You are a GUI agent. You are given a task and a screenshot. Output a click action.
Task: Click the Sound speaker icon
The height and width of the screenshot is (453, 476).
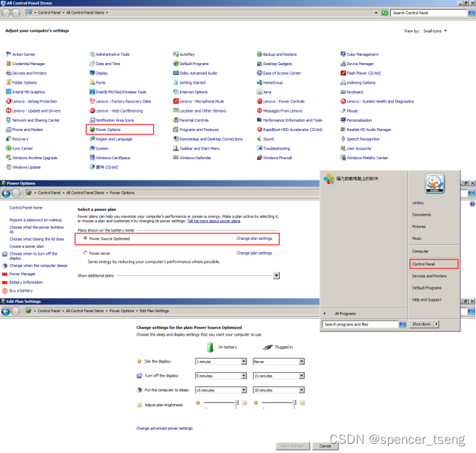pos(259,139)
